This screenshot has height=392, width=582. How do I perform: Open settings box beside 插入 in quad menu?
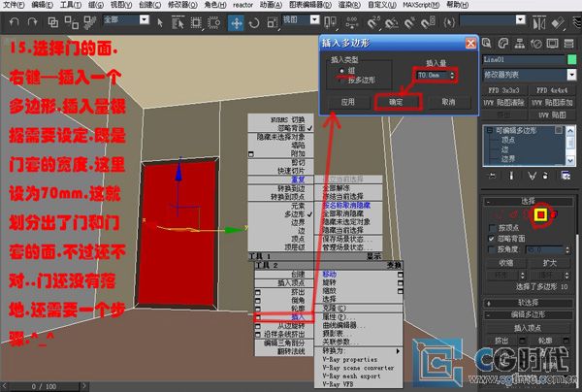pyautogui.click(x=258, y=317)
